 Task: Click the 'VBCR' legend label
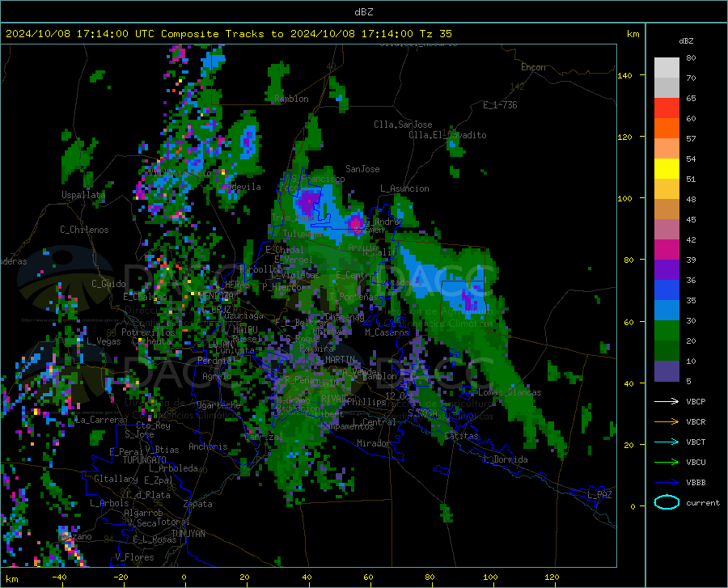tap(696, 422)
